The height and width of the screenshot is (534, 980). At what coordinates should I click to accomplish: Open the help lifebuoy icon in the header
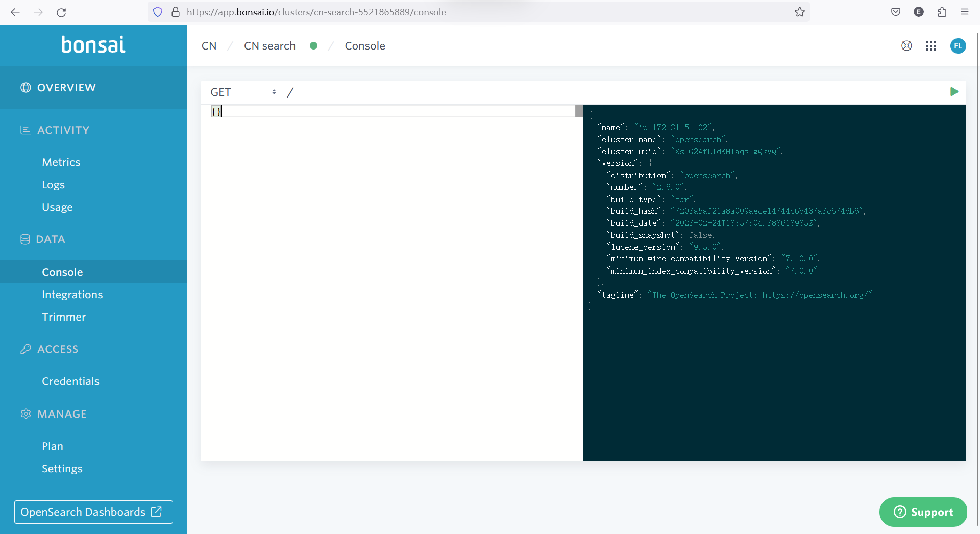point(906,46)
